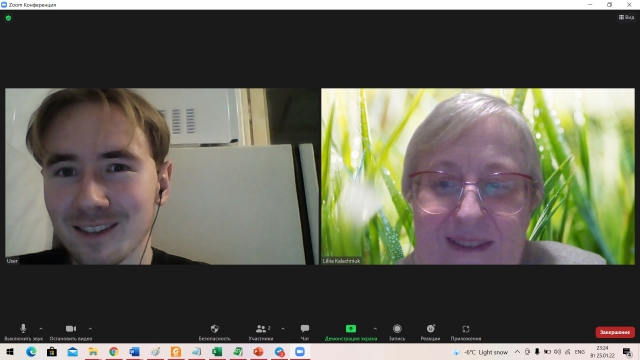Viewport: 640px width, 360px height.
Task: Click the red Завершение end button
Action: (x=615, y=332)
